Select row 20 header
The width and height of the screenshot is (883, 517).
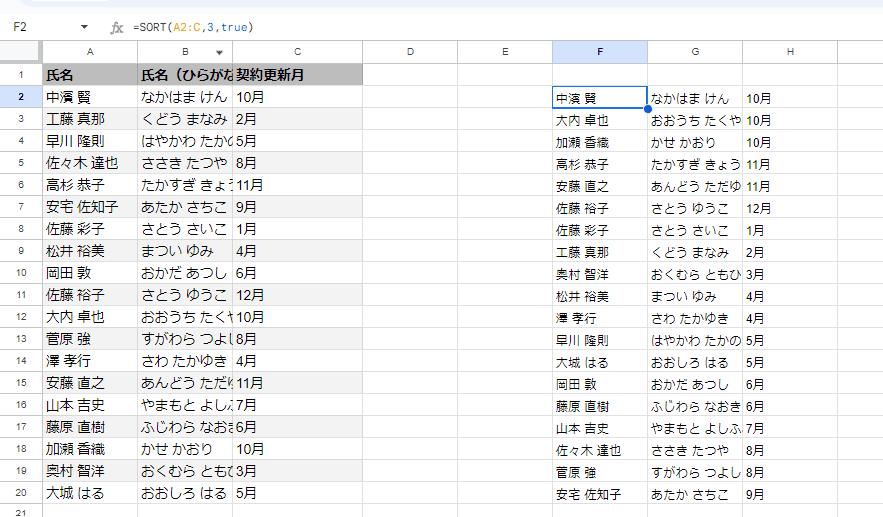pyautogui.click(x=21, y=493)
